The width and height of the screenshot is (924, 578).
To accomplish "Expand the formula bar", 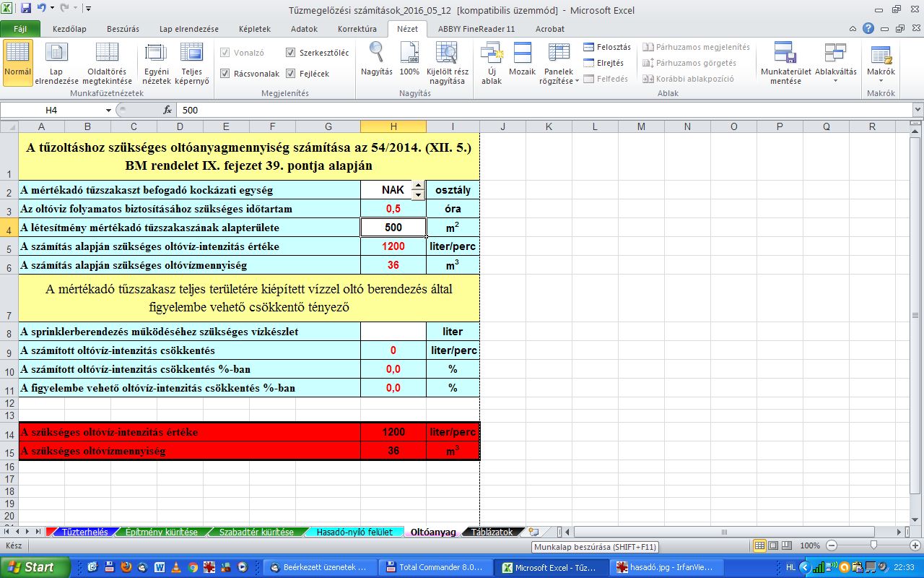I will point(918,111).
